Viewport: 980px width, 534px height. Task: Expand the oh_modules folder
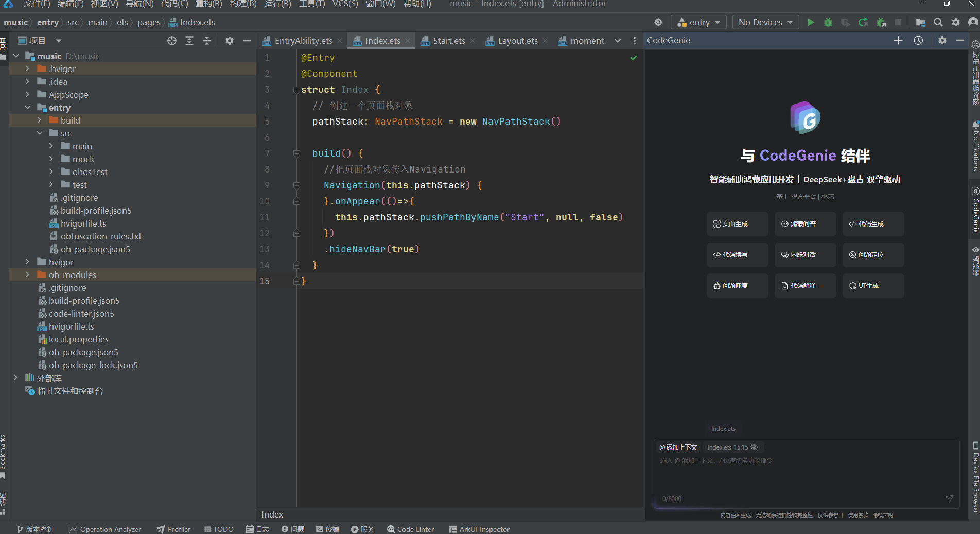point(27,274)
